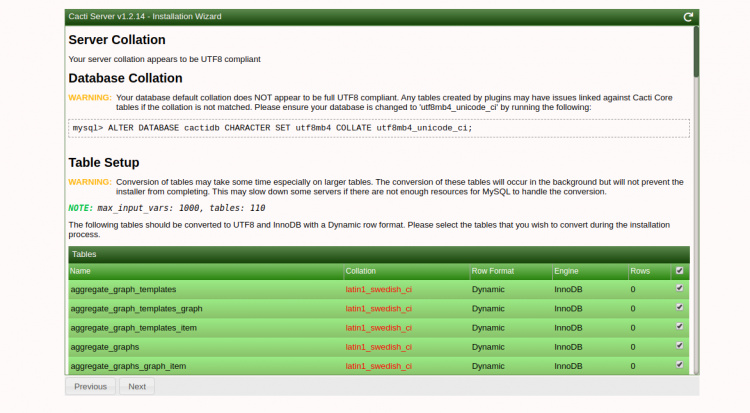Image resolution: width=750 pixels, height=413 pixels.
Task: Click the ALTER DATABASE SQL command box
Action: pyautogui.click(x=379, y=128)
